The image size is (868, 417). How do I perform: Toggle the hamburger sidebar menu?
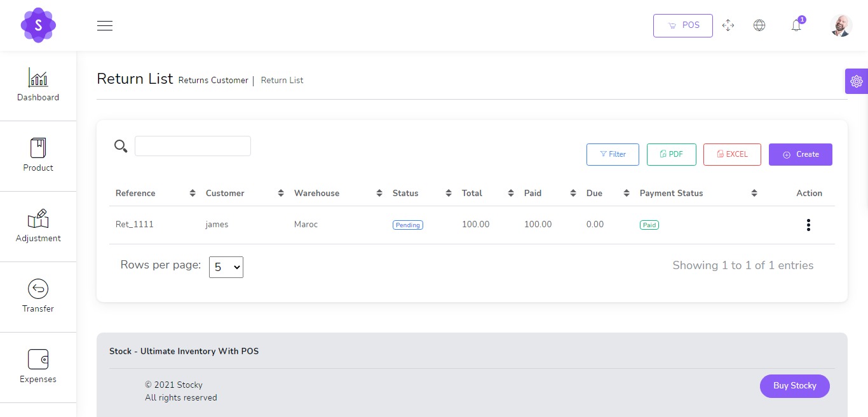[x=105, y=25]
